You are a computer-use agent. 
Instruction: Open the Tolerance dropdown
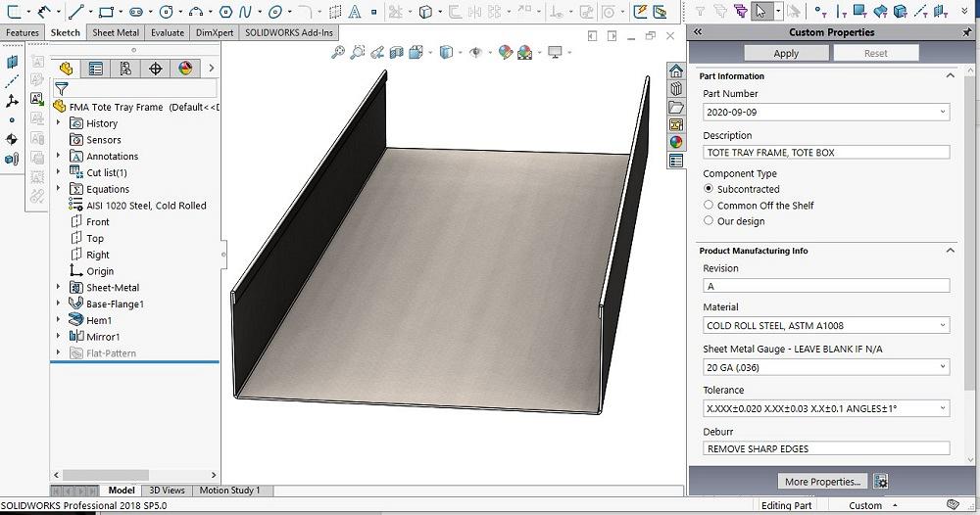pyautogui.click(x=943, y=408)
